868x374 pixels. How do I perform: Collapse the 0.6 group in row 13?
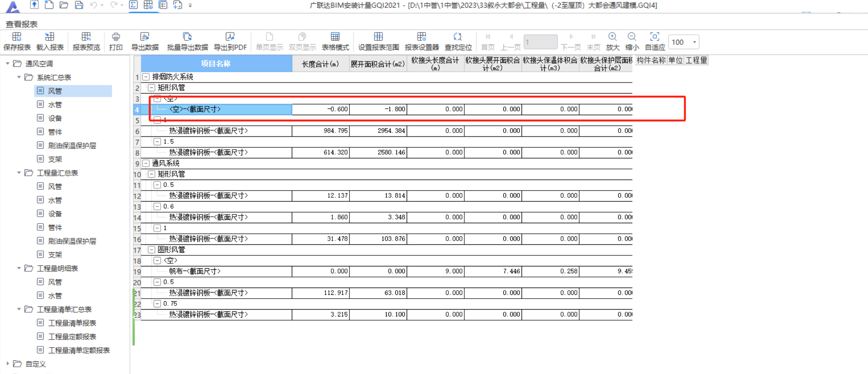(x=157, y=207)
